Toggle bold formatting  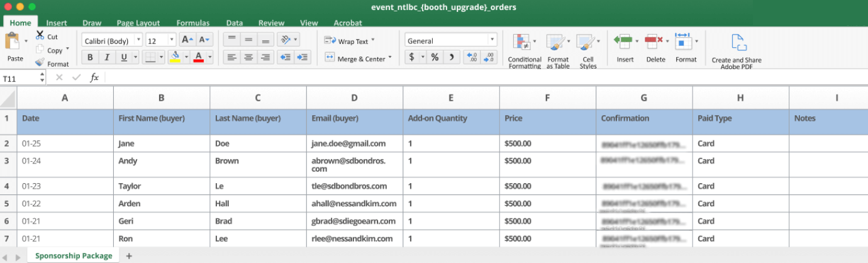point(91,57)
